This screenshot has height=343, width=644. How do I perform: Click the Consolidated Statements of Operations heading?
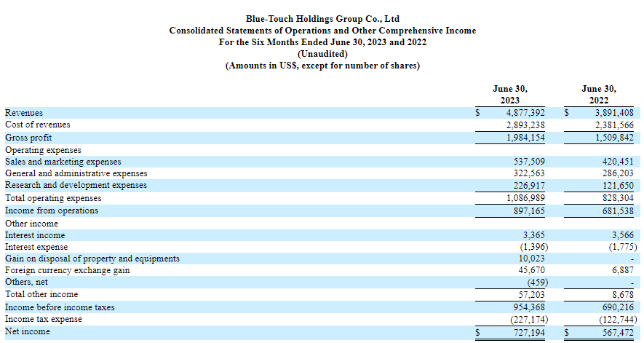(322, 31)
